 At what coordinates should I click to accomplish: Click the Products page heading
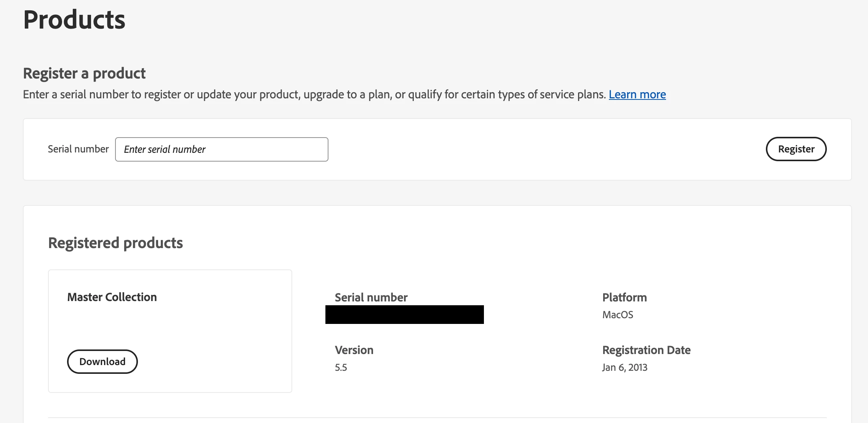pos(74,20)
